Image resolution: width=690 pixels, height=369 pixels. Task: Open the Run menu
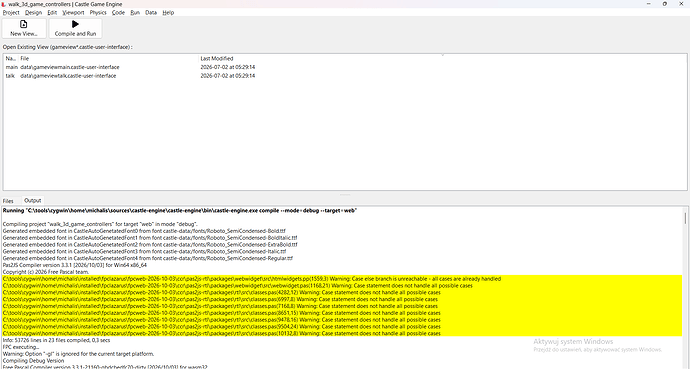pyautogui.click(x=135, y=13)
